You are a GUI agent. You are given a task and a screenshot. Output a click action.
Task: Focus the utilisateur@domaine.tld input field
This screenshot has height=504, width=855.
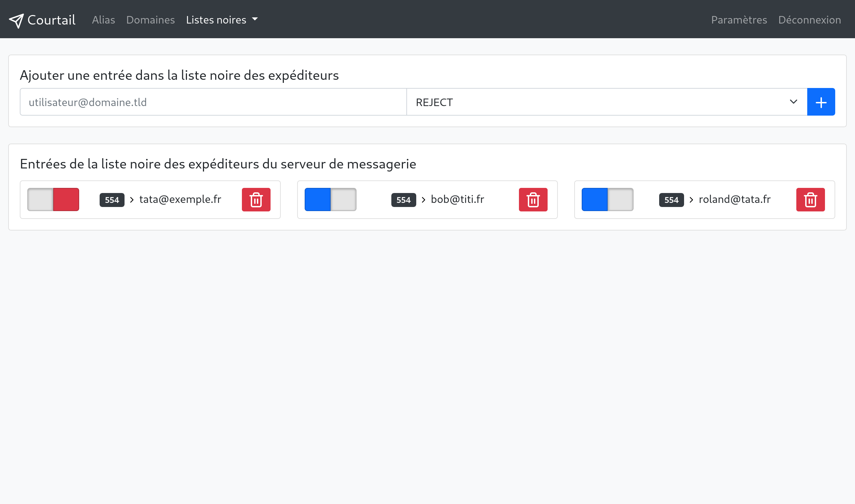tap(213, 102)
